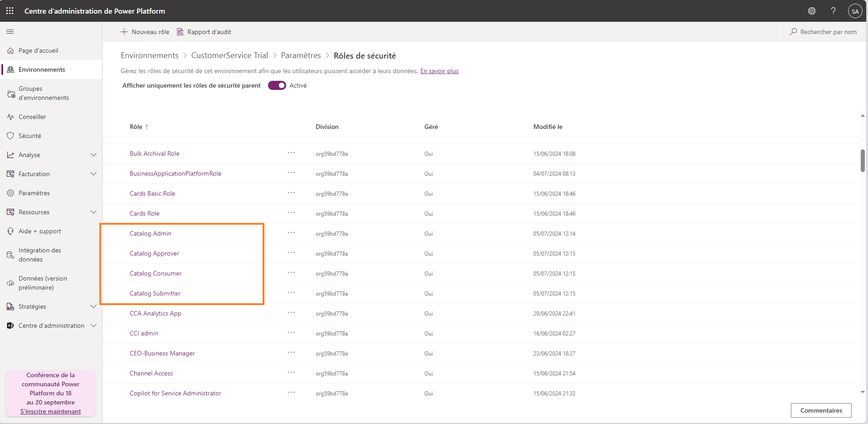Click the Ressources icon
This screenshot has width=868, height=424.
pyautogui.click(x=10, y=212)
